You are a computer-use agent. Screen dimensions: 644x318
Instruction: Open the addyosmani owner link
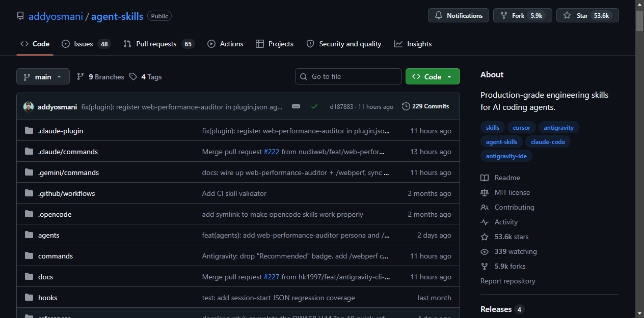coord(56,16)
